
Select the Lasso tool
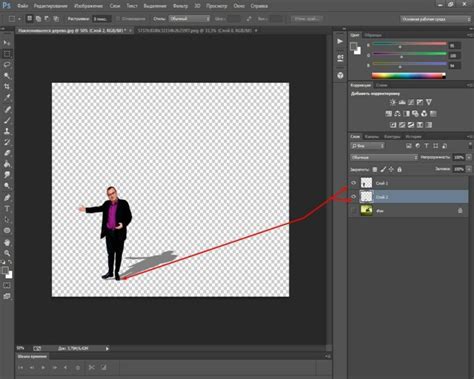7,65
